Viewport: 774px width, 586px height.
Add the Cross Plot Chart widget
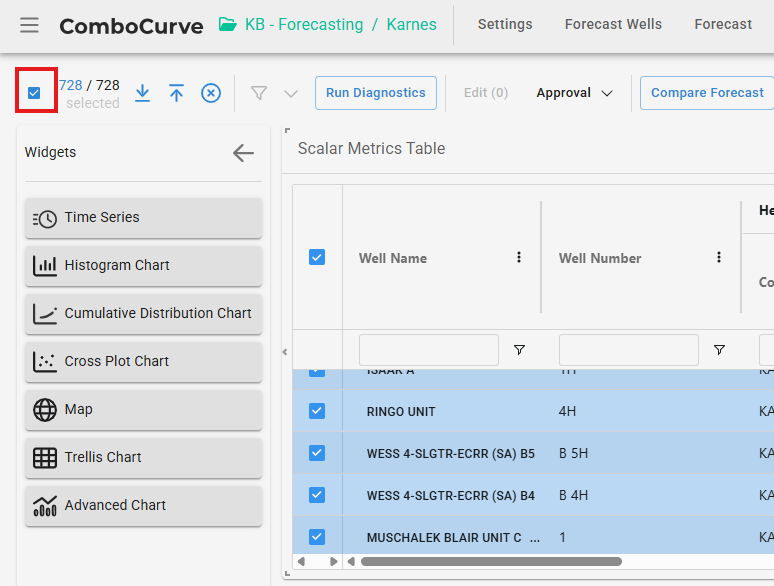(143, 361)
